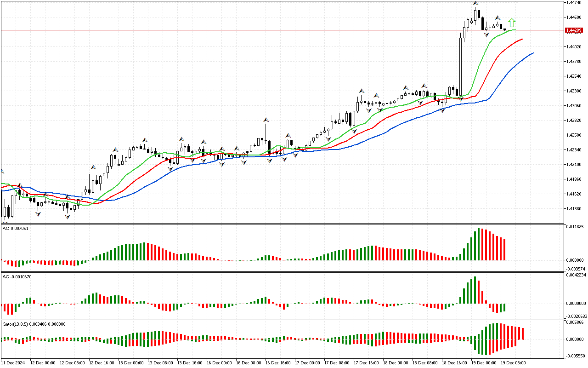Viewport: 588px width, 368px height.
Task: Click the 1.43780 price axis label
Action: click(x=574, y=62)
